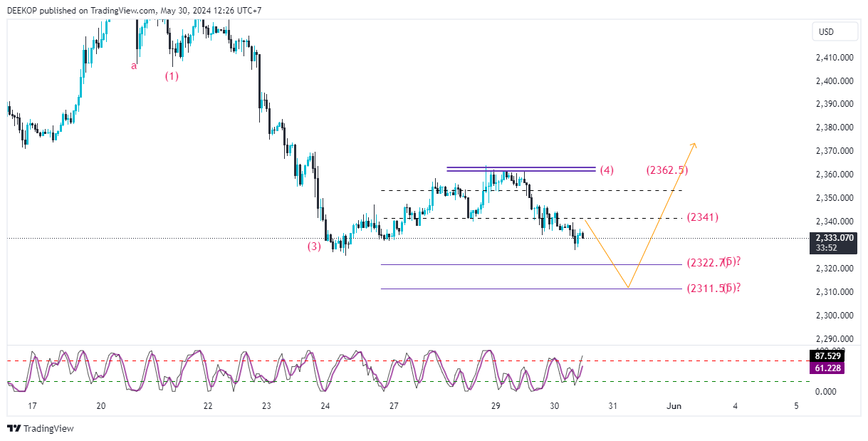
Task: Click the TradingView logo at the bottom left
Action: coord(41,428)
